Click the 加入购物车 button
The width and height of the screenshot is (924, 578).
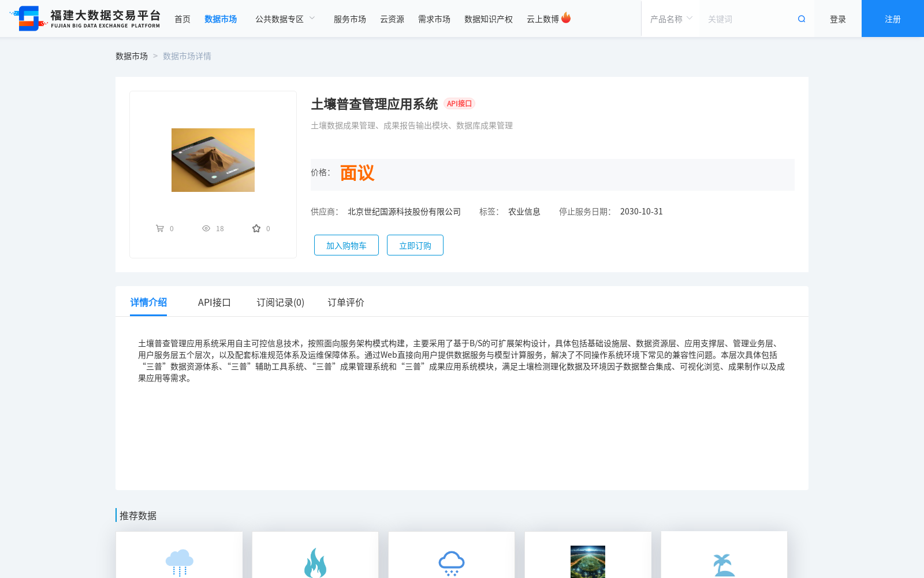tap(346, 244)
